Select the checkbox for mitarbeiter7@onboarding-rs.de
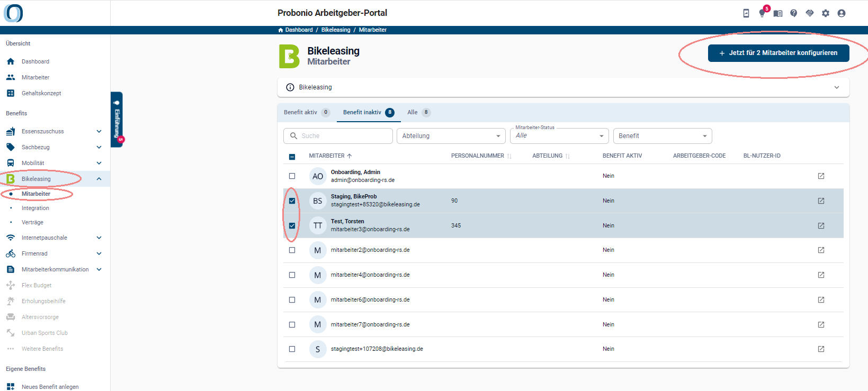 coord(292,324)
